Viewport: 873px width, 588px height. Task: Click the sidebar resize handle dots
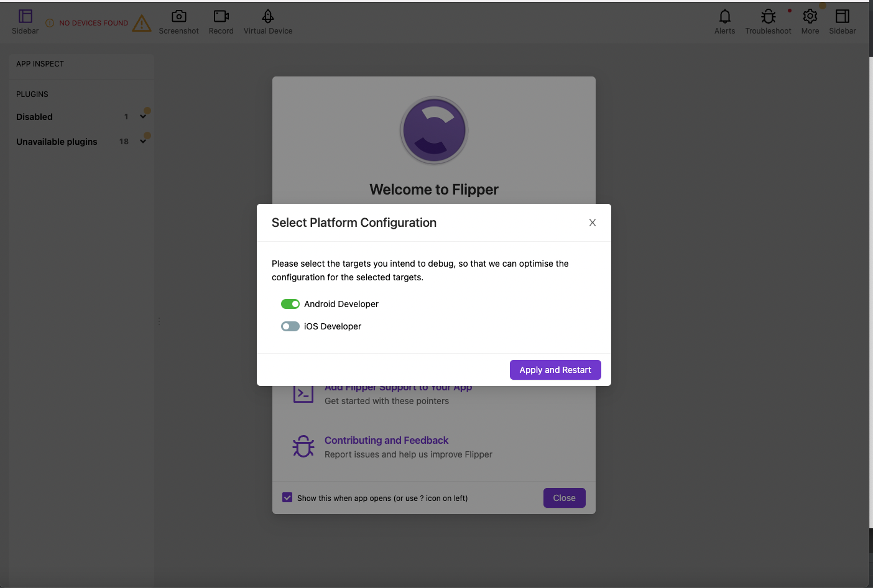point(159,321)
